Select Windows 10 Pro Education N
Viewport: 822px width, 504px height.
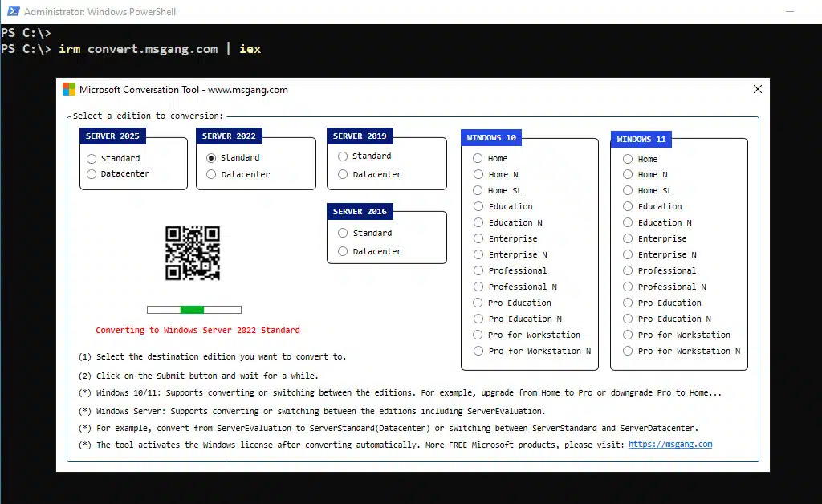(x=478, y=319)
